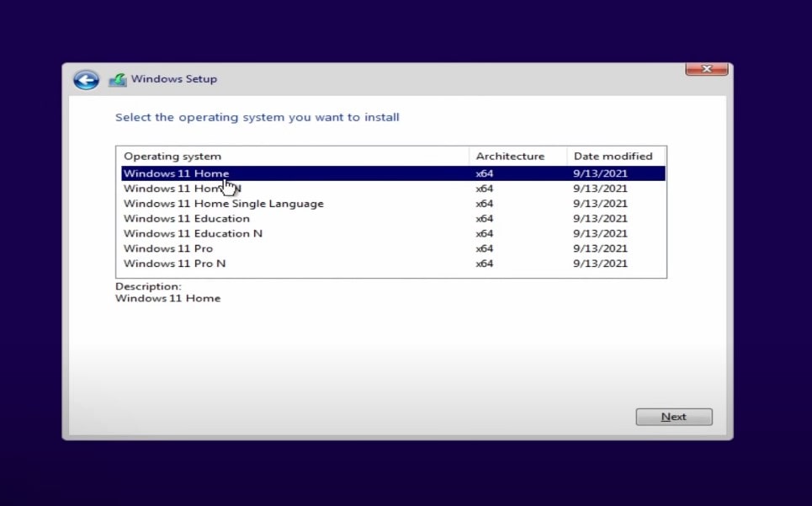Click the 'Select the operating system' heading

(257, 118)
